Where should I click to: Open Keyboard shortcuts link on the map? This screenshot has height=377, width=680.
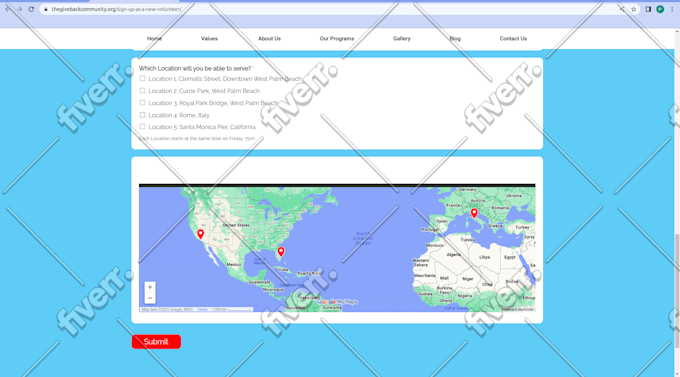[517, 309]
